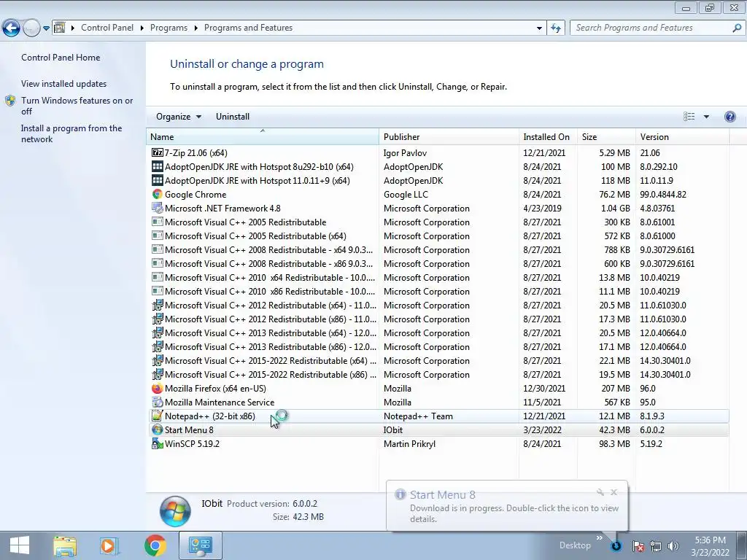This screenshot has width=747, height=560.
Task: Open the Help question mark icon
Action: tap(729, 117)
